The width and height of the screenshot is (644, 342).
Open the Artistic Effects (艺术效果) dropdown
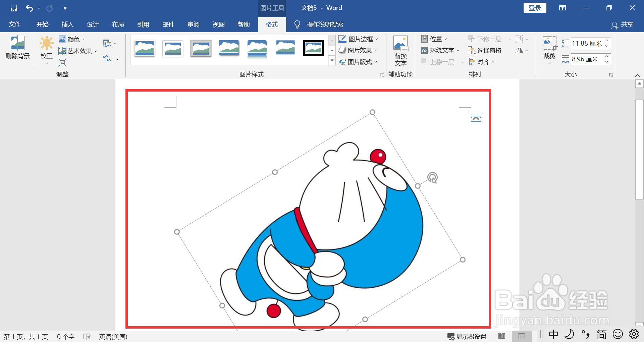78,51
